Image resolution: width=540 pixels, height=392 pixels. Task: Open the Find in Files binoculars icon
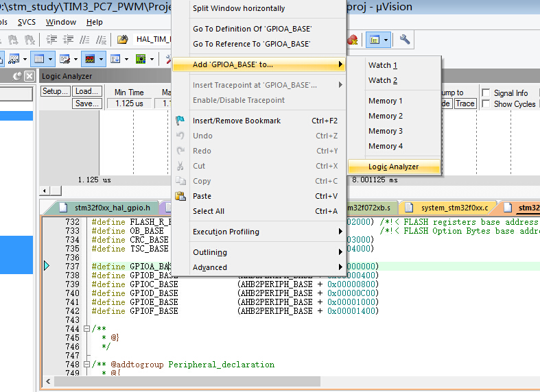[122, 40]
